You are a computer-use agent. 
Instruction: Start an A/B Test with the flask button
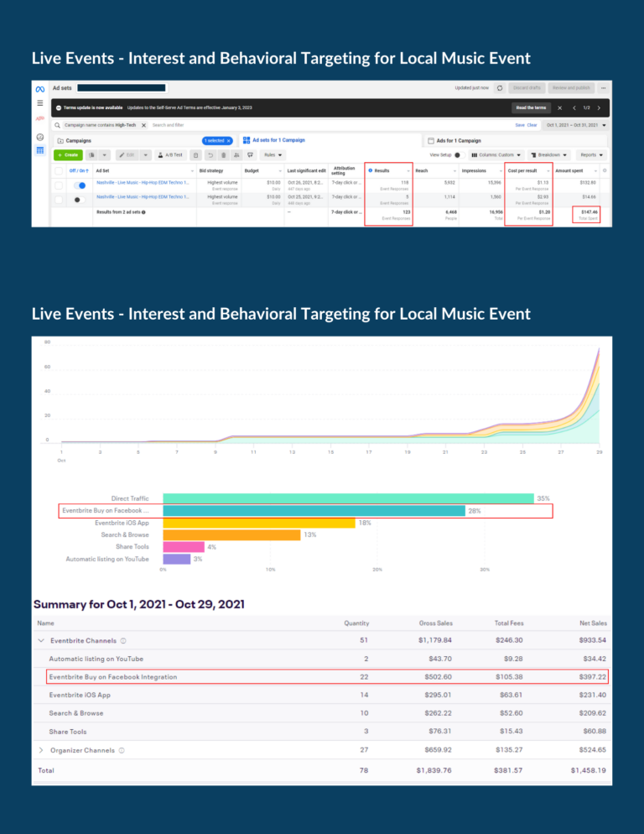(170, 155)
